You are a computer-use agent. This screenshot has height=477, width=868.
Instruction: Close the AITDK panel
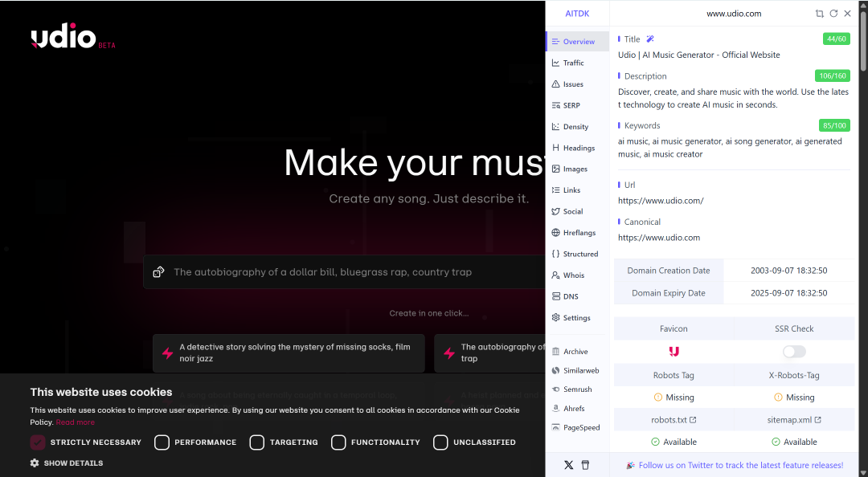tap(848, 14)
